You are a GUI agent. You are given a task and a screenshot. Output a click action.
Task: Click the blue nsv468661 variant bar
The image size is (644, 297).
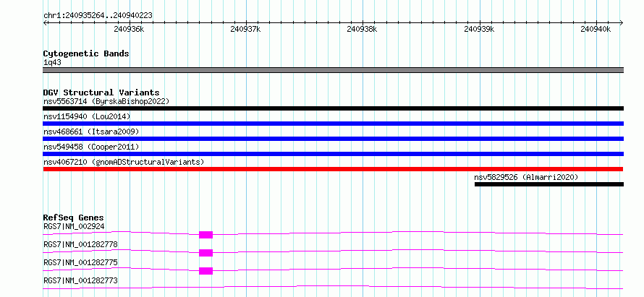pos(333,139)
